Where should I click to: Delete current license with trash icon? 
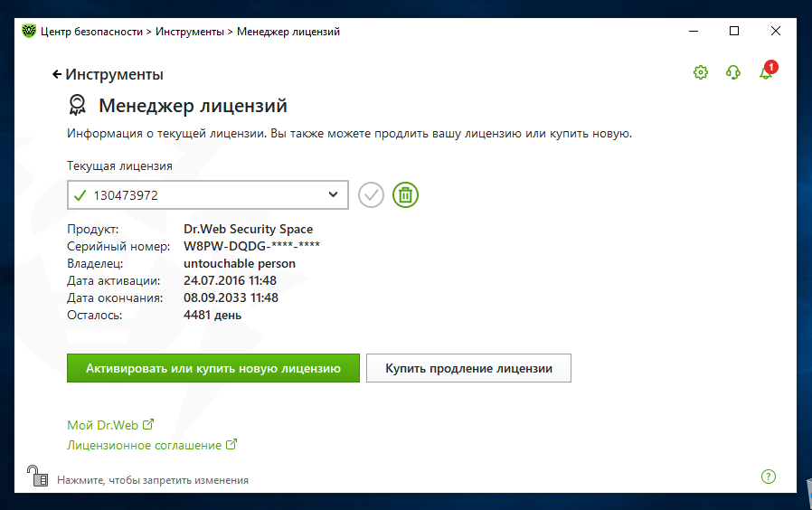405,195
